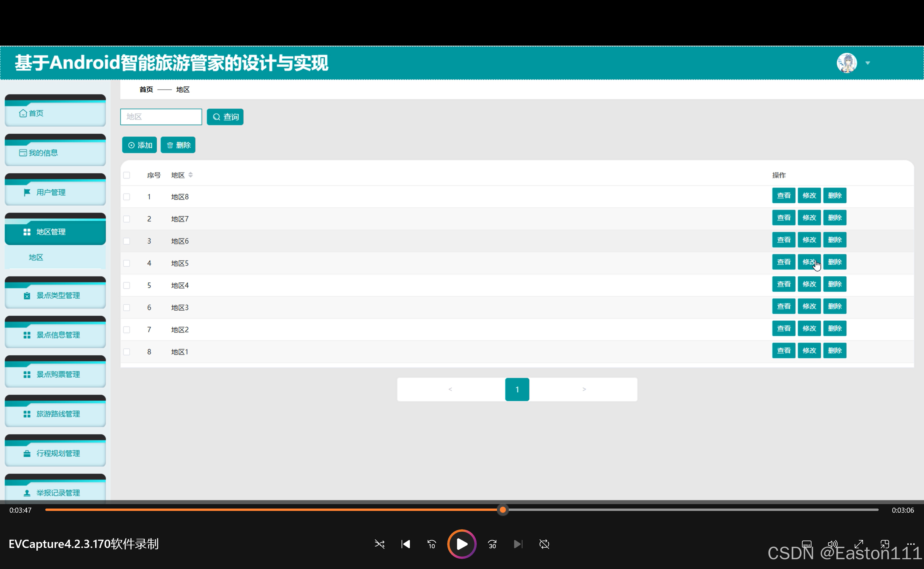This screenshot has height=569, width=924.
Task: Select checkbox beside 地区5 row
Action: pos(127,263)
